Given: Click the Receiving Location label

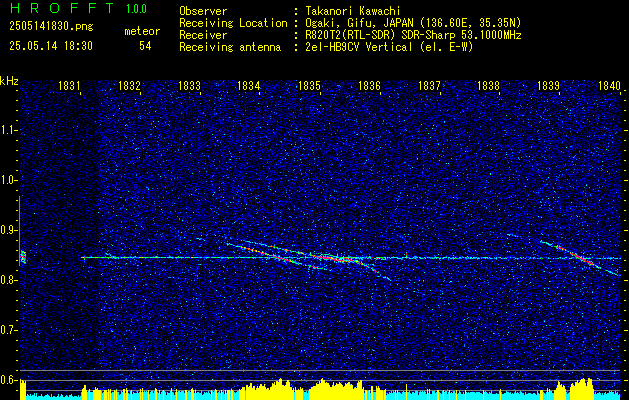Looking at the screenshot, I should pos(233,23).
